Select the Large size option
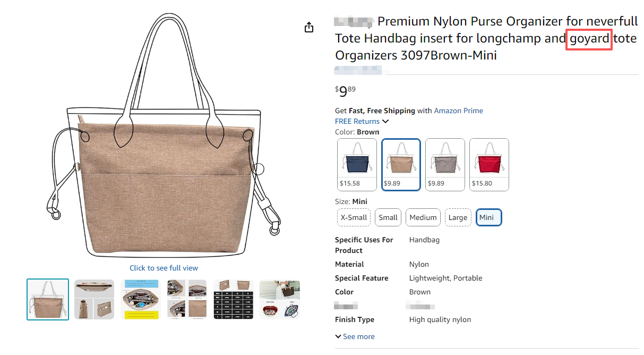The height and width of the screenshot is (355, 644). pos(458,217)
